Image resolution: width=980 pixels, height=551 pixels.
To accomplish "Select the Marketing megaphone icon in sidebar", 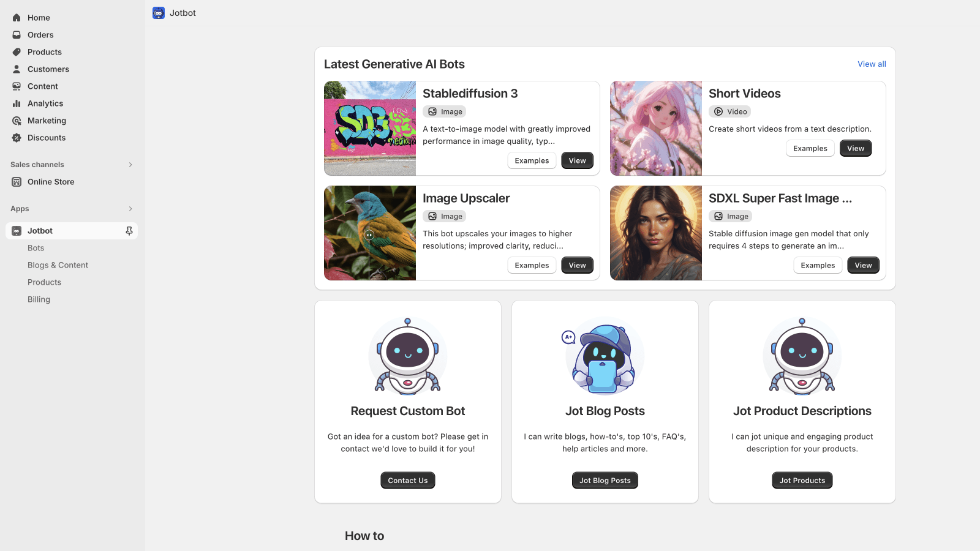I will [x=16, y=121].
